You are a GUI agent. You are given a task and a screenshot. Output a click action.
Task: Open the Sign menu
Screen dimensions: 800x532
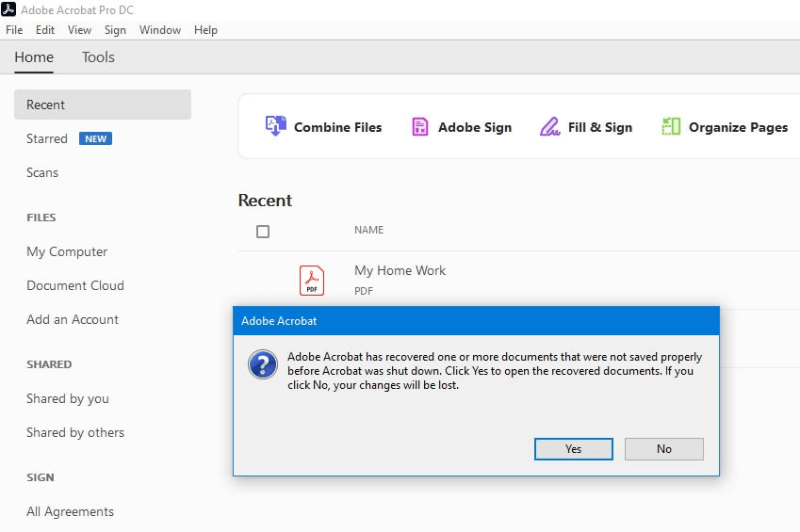(115, 30)
